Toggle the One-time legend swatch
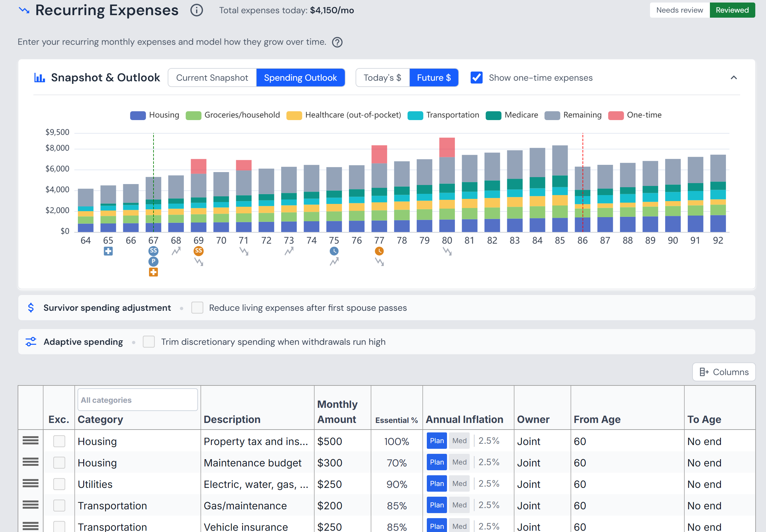766x532 pixels. (616, 115)
